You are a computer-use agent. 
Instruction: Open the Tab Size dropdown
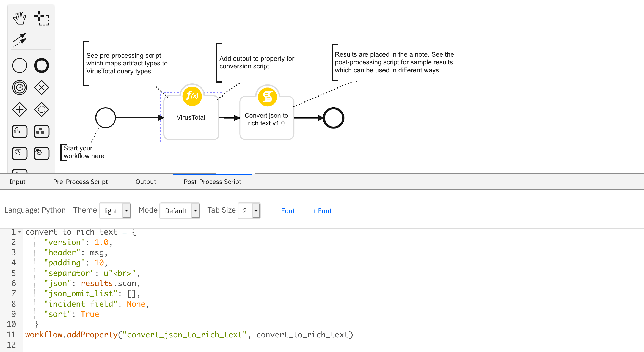click(249, 211)
